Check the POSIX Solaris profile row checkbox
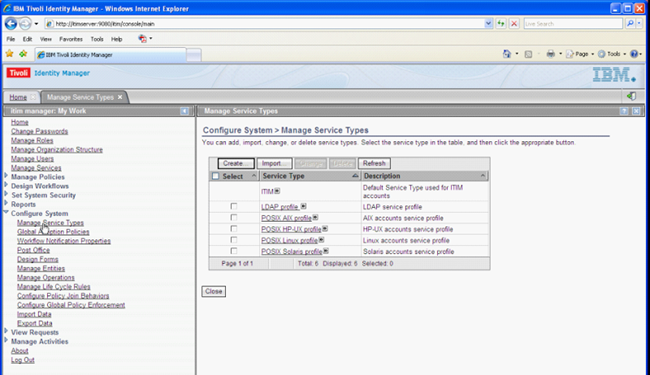The height and width of the screenshot is (375, 650). tap(234, 251)
